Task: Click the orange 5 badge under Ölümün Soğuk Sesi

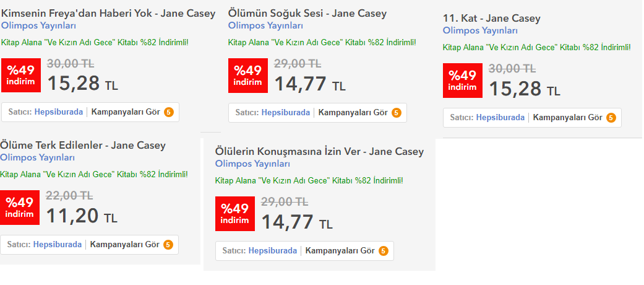Action: pos(396,113)
